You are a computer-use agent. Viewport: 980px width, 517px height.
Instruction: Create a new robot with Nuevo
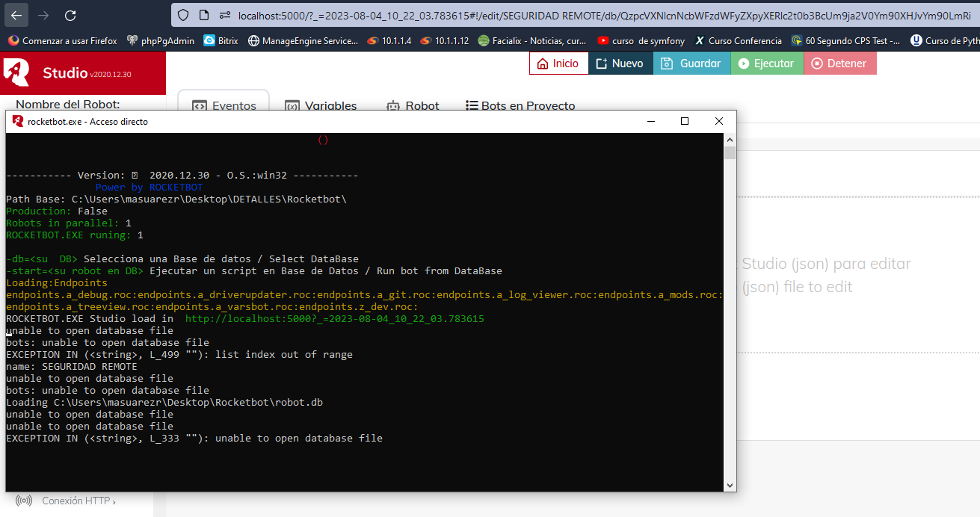(620, 64)
